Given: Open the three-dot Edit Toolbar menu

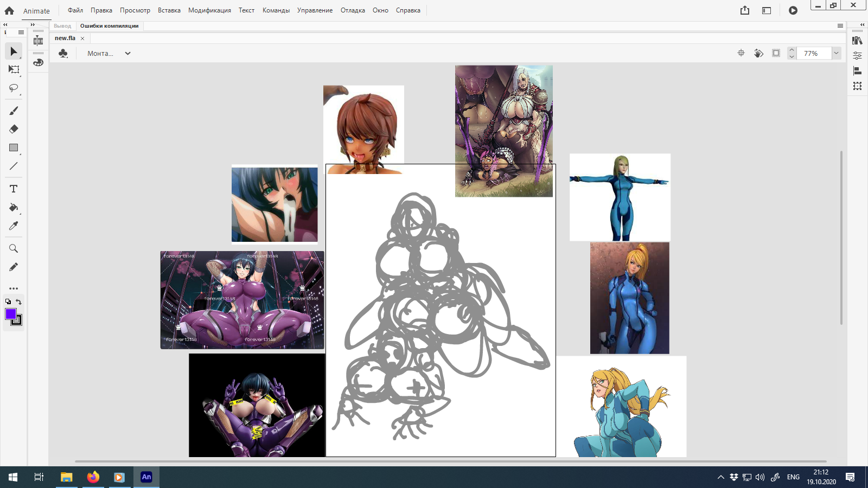Looking at the screenshot, I should (x=14, y=288).
